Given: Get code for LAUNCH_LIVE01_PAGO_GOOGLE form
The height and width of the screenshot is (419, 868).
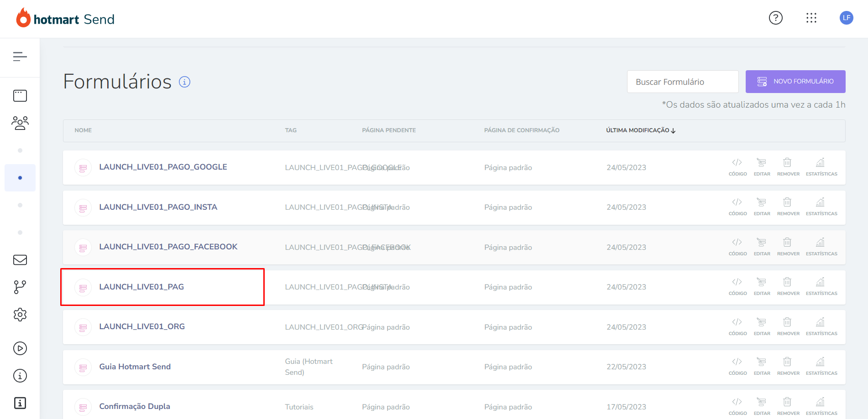Looking at the screenshot, I should coord(737,167).
